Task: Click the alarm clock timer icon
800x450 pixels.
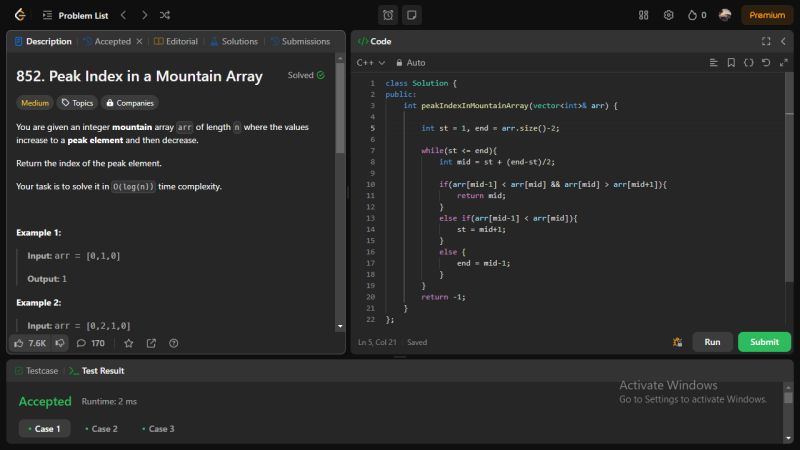Action: [389, 15]
